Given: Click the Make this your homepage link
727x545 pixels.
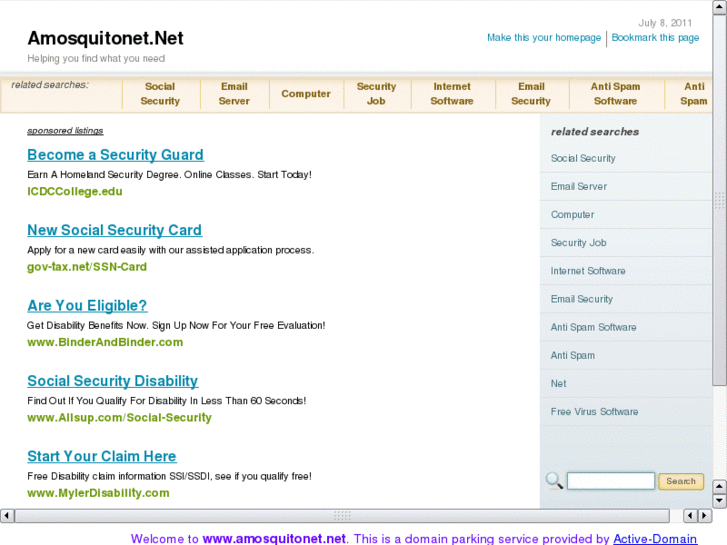Looking at the screenshot, I should pyautogui.click(x=544, y=38).
